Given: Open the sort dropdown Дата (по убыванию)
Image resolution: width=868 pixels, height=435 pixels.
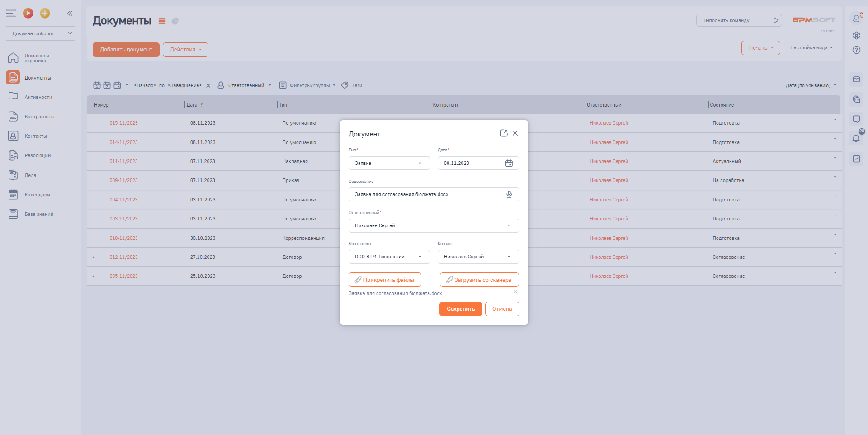Looking at the screenshot, I should 811,85.
